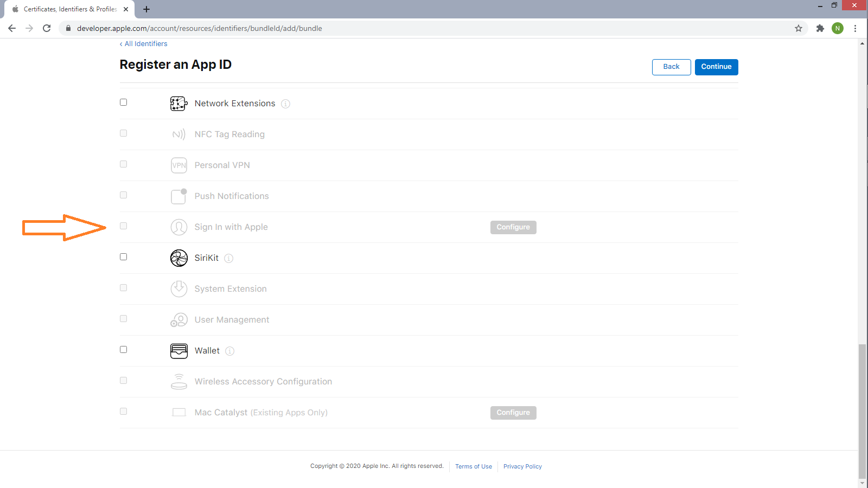Image resolution: width=868 pixels, height=488 pixels.
Task: Enable the Push Notifications checkbox
Action: 124,195
